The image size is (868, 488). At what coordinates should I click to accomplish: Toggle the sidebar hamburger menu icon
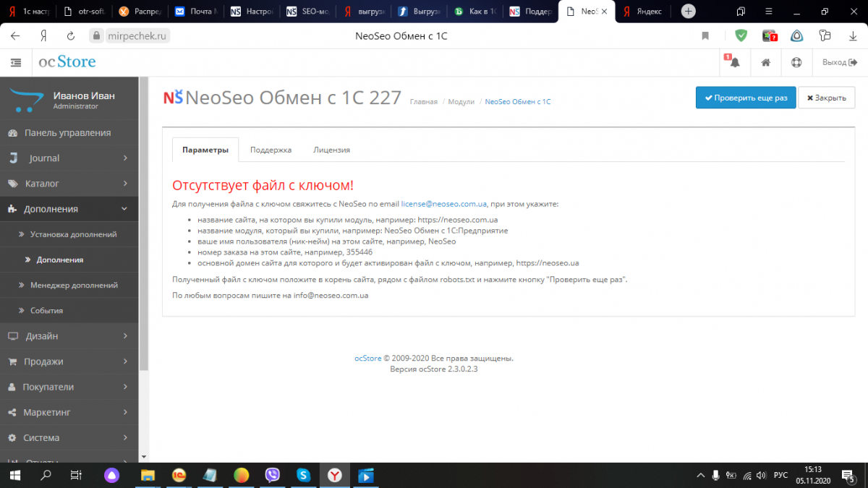pyautogui.click(x=16, y=63)
